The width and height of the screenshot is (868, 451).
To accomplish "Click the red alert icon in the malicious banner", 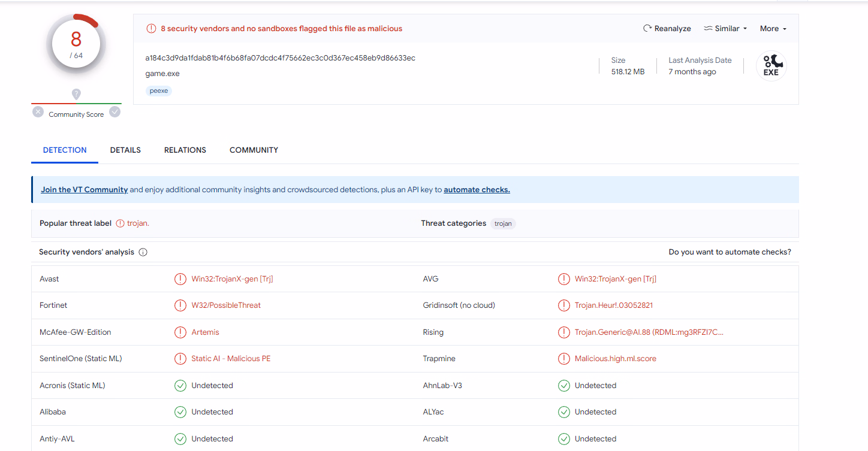I will (151, 28).
